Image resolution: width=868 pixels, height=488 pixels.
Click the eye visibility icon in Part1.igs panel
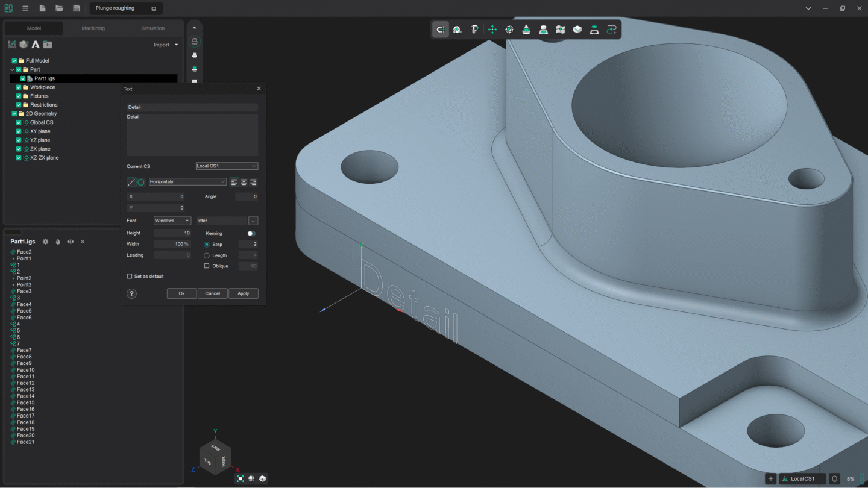point(70,241)
